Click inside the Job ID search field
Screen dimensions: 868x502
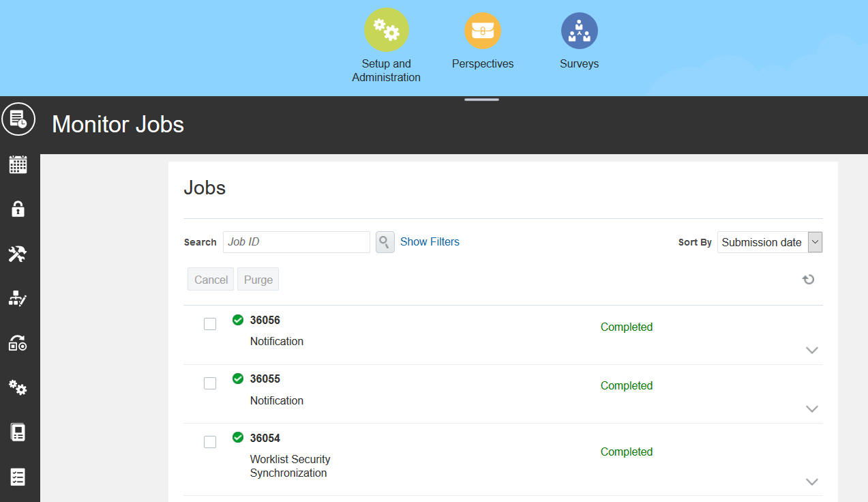296,241
